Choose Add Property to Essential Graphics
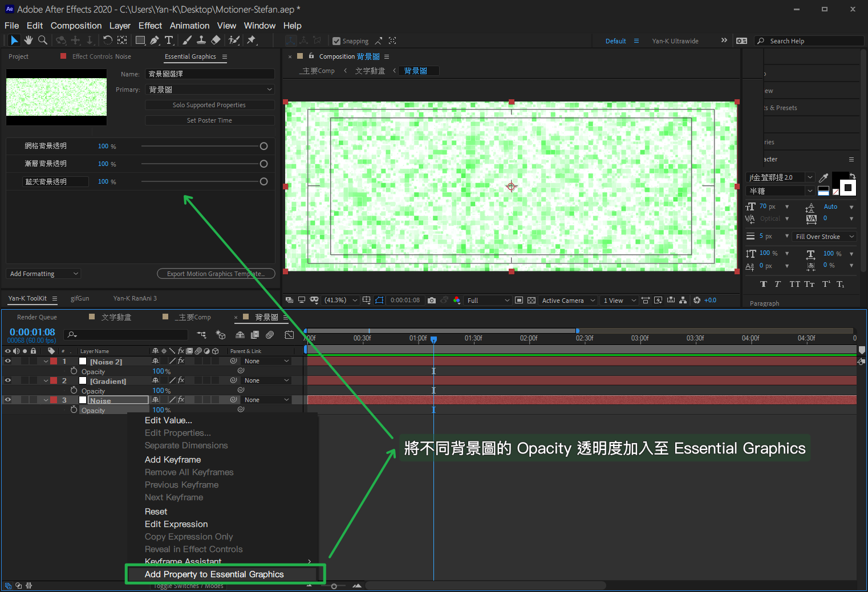Image resolution: width=868 pixels, height=592 pixels. (x=214, y=574)
